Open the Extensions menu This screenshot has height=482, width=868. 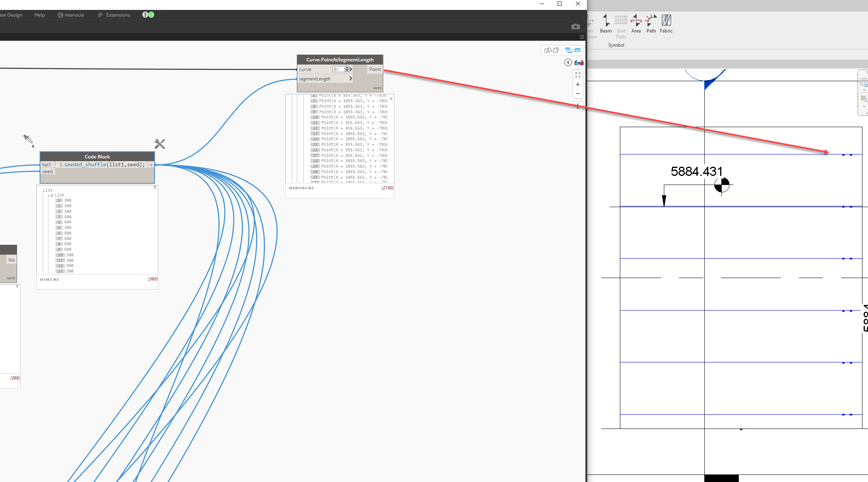pos(118,15)
